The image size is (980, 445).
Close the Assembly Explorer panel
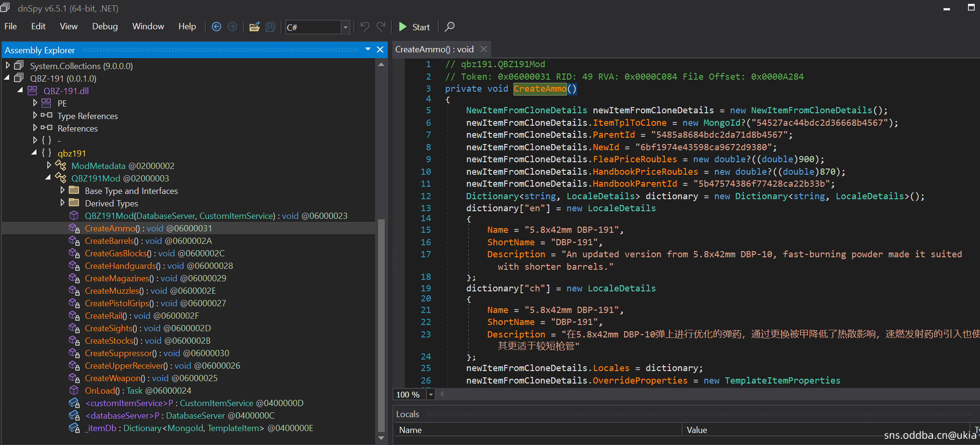click(380, 49)
